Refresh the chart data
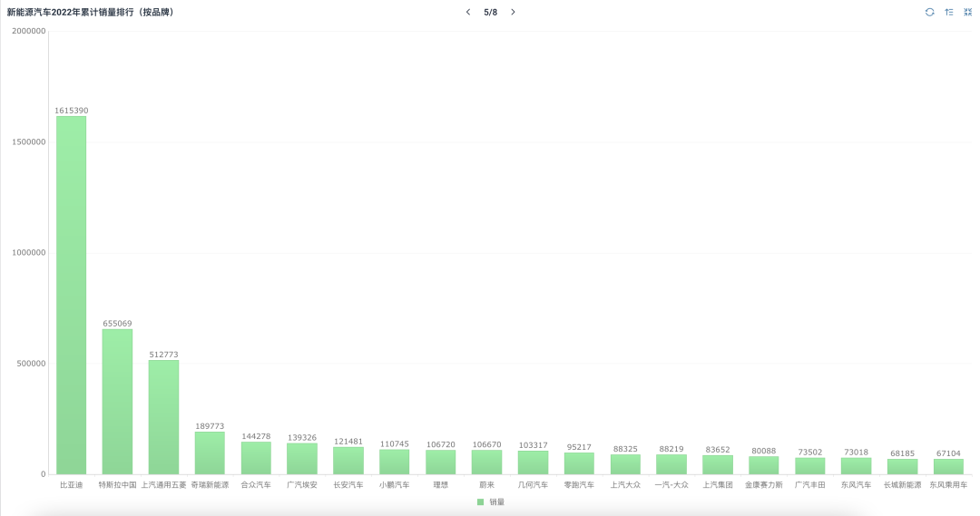The height and width of the screenshot is (516, 980). point(929,12)
